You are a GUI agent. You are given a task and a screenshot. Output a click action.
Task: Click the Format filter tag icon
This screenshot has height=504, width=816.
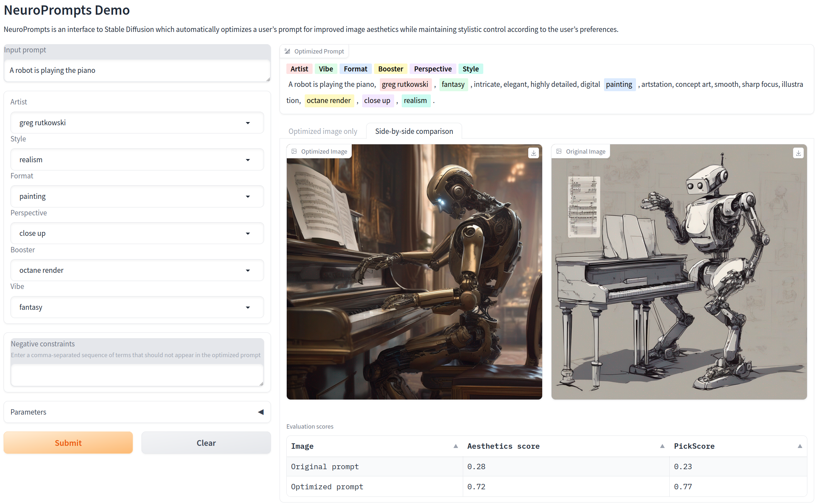click(355, 68)
